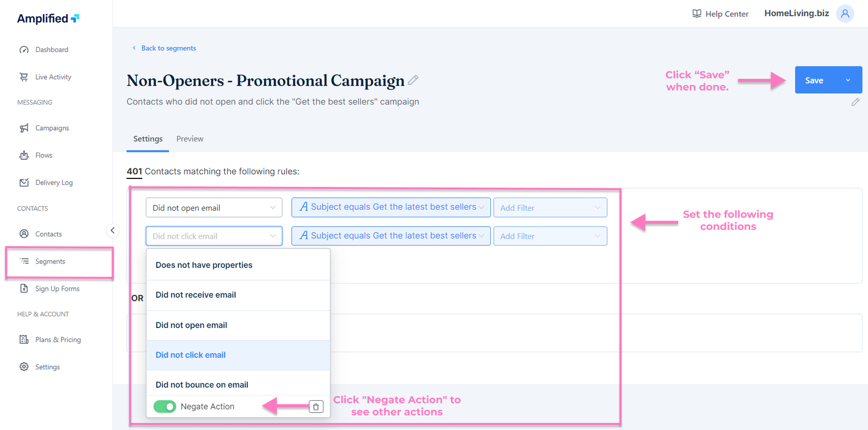
Task: Click the Campaigns megaphone icon
Action: coord(24,128)
